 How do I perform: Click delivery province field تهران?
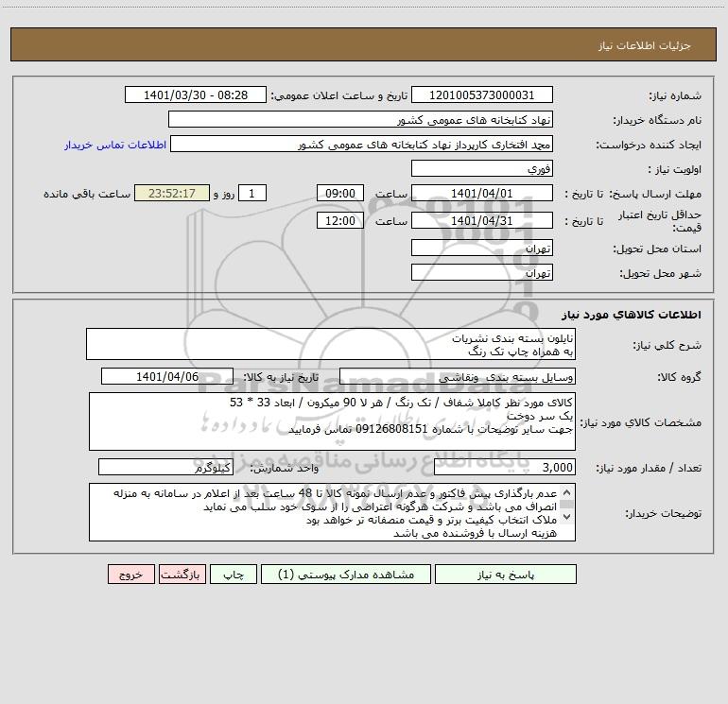pos(482,248)
